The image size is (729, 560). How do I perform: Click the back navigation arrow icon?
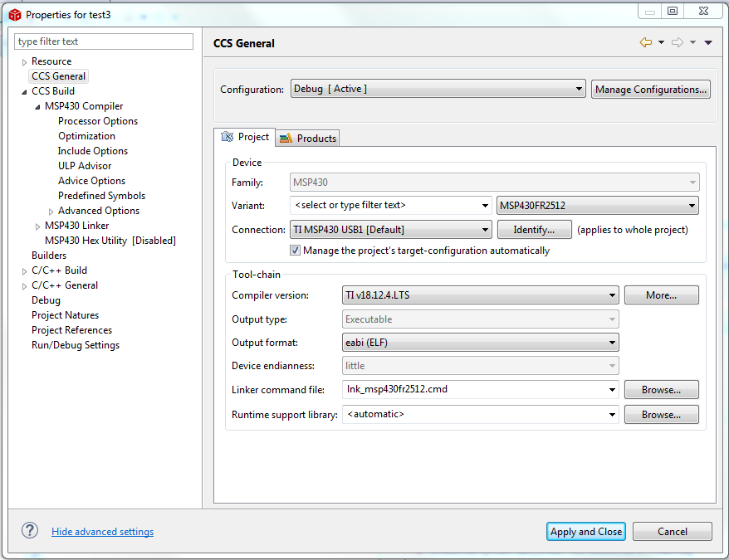coord(645,42)
